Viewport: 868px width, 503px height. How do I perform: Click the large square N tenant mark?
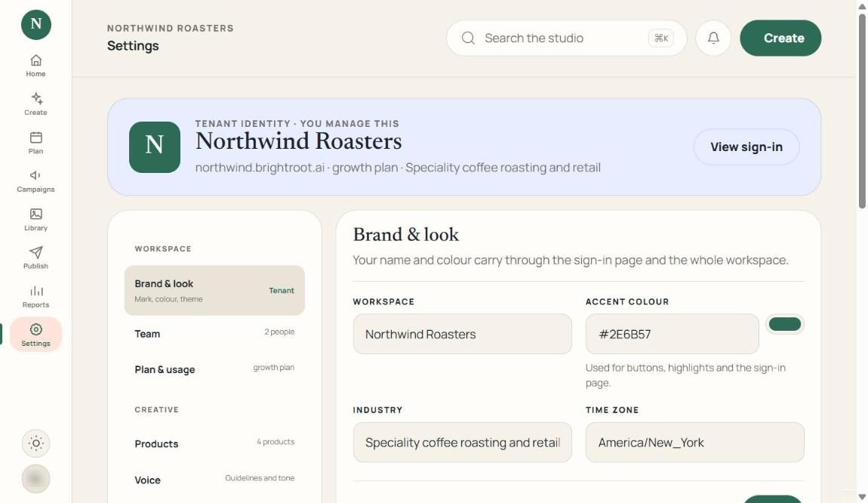click(155, 147)
